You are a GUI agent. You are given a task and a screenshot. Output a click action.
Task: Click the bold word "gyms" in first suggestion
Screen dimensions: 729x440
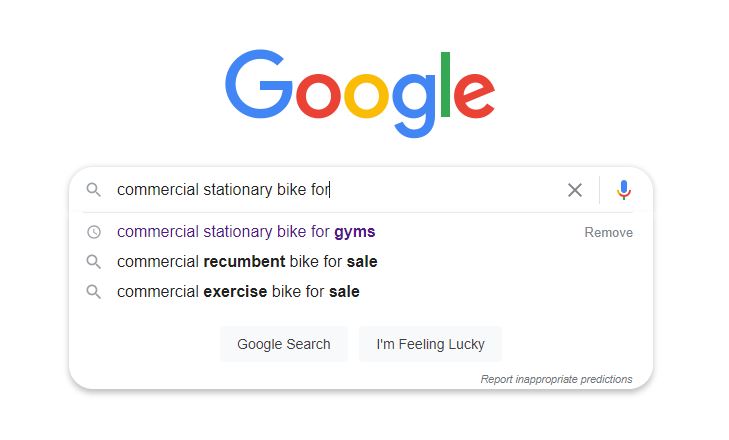coord(355,232)
